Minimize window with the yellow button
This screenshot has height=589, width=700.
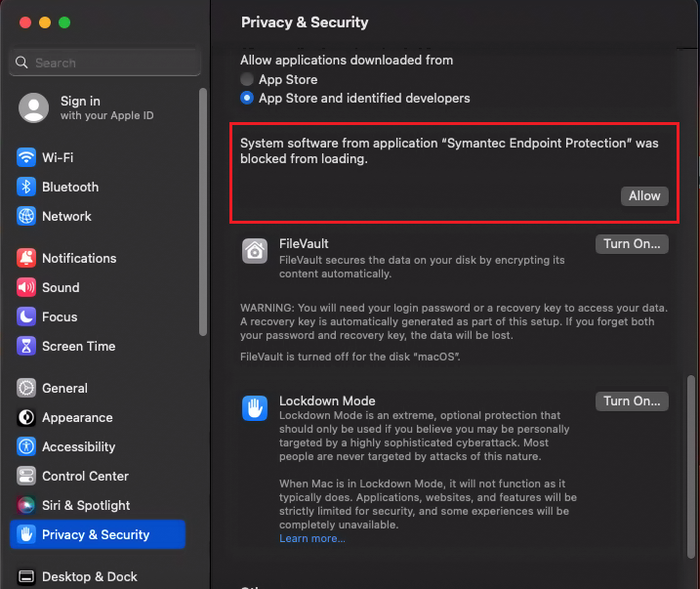pos(45,22)
